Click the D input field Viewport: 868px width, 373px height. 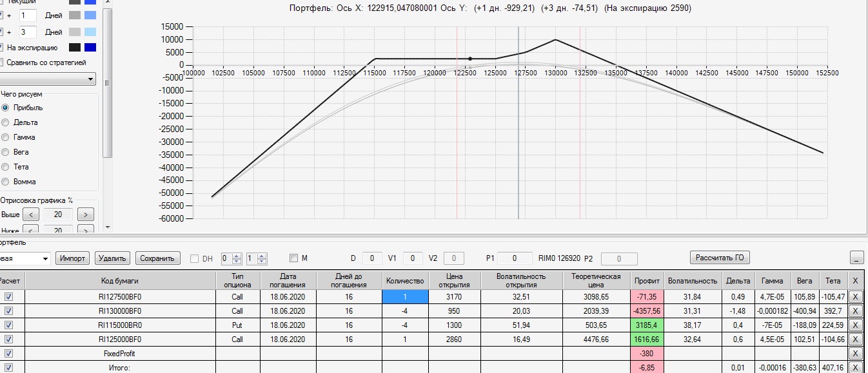[x=372, y=258]
